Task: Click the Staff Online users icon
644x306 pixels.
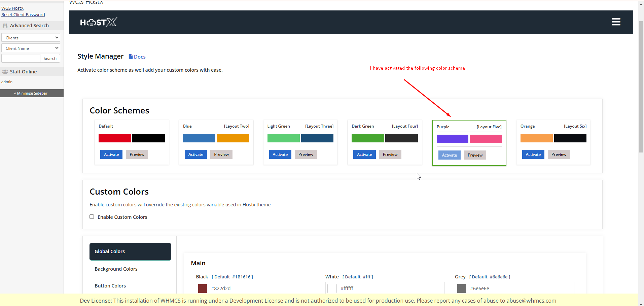Action: point(5,72)
